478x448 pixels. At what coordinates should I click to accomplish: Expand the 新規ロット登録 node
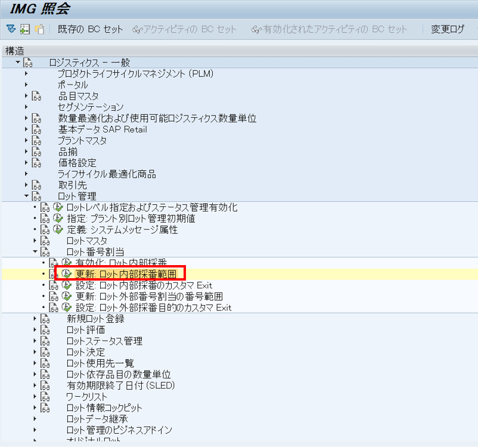(35, 319)
